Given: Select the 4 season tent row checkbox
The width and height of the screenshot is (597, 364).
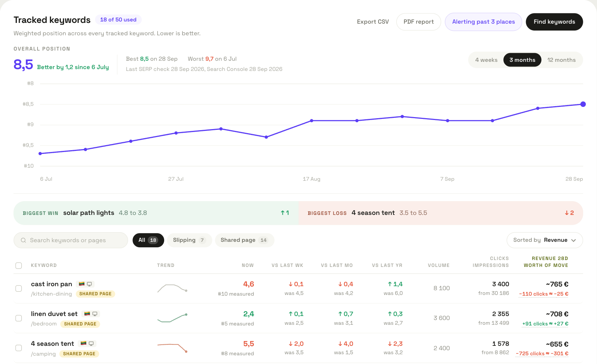Looking at the screenshot, I should click(x=19, y=348).
